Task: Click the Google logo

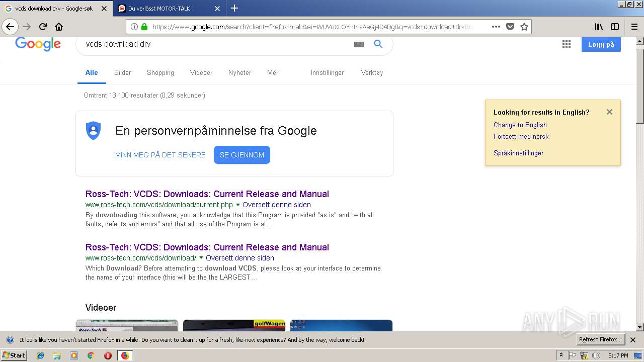Action: click(x=38, y=44)
